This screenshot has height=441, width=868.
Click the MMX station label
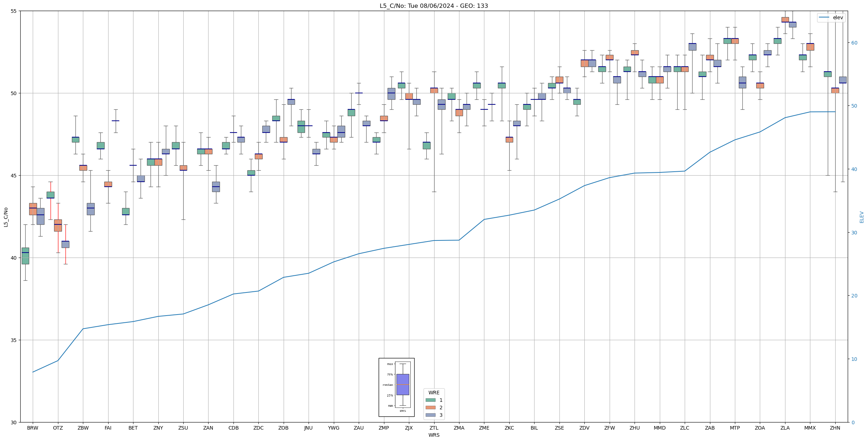[x=810, y=428]
